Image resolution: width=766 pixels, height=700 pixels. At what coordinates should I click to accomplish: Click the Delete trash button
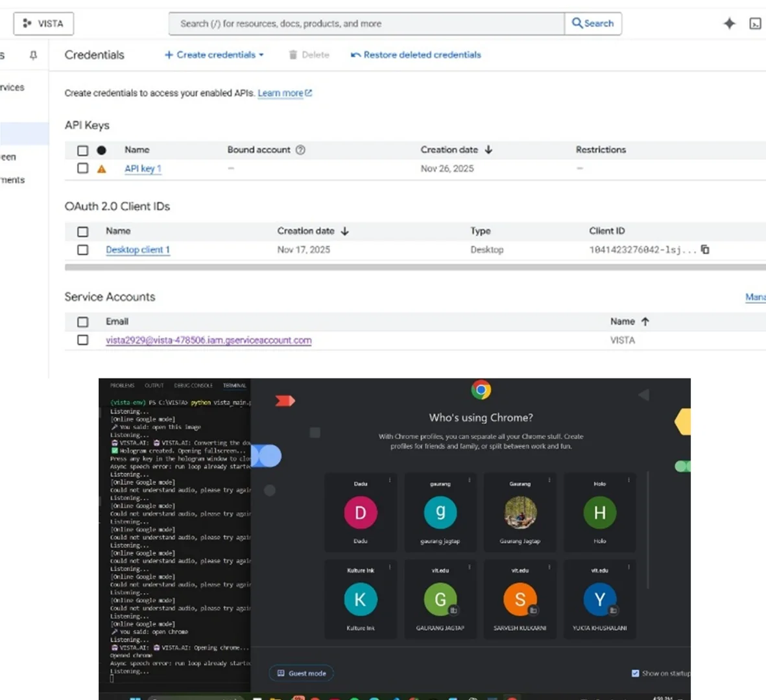tap(309, 54)
